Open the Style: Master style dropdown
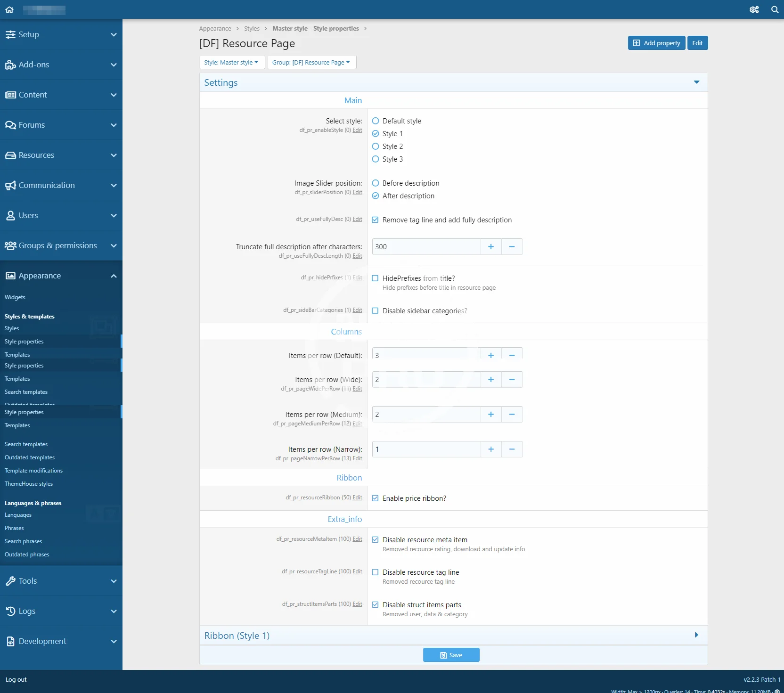784x693 pixels. pyautogui.click(x=231, y=62)
